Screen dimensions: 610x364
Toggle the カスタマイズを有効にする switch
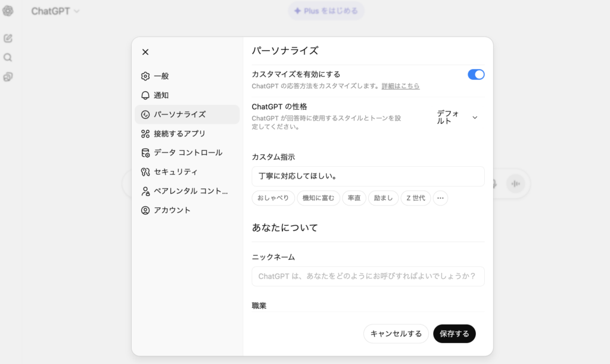coord(476,74)
